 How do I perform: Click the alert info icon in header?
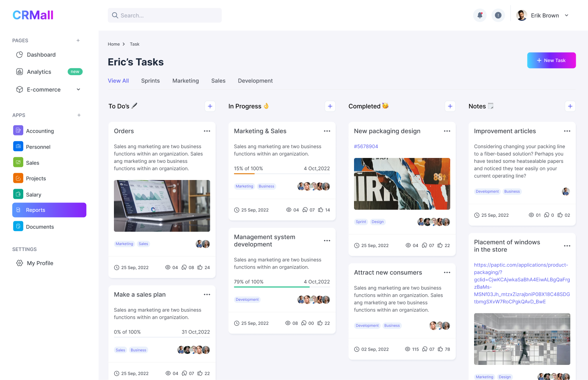click(498, 16)
